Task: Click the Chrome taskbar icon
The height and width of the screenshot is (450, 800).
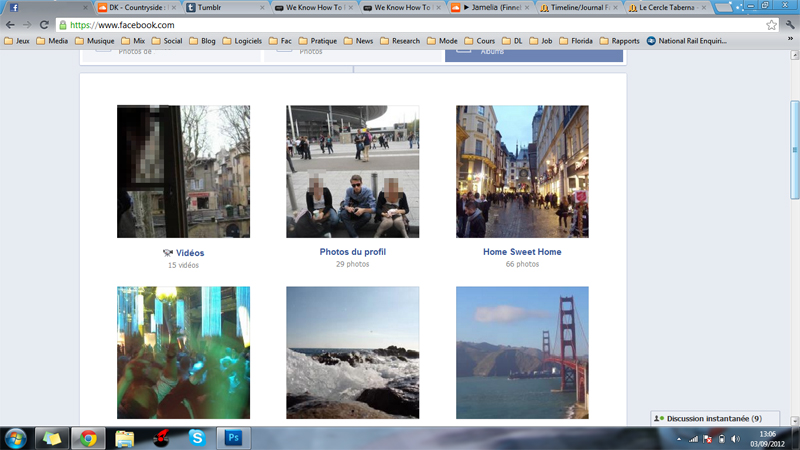Action: pos(88,438)
